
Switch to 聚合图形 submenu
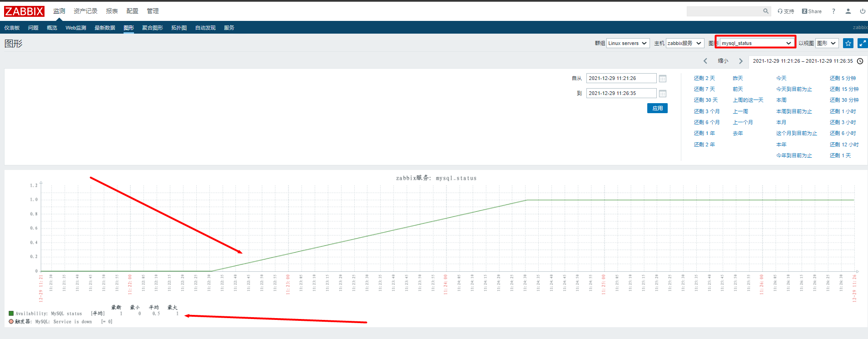point(153,28)
